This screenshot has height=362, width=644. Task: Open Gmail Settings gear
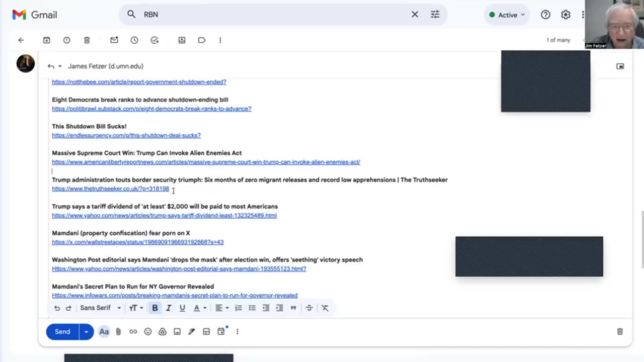(x=566, y=15)
